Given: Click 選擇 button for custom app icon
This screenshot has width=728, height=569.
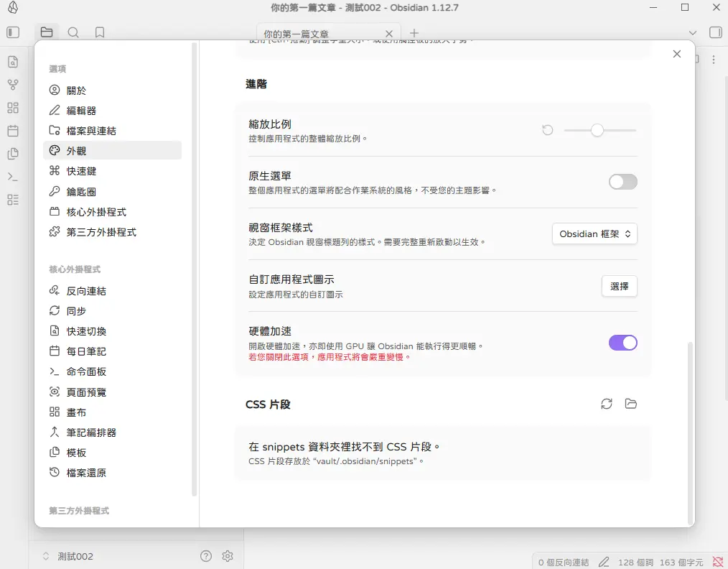Looking at the screenshot, I should [619, 286].
